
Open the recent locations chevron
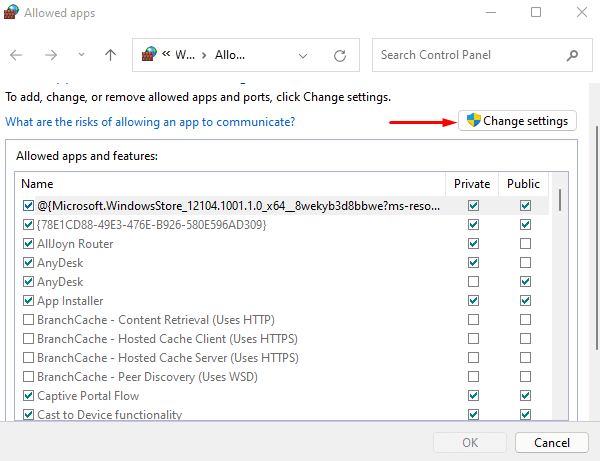coord(81,55)
